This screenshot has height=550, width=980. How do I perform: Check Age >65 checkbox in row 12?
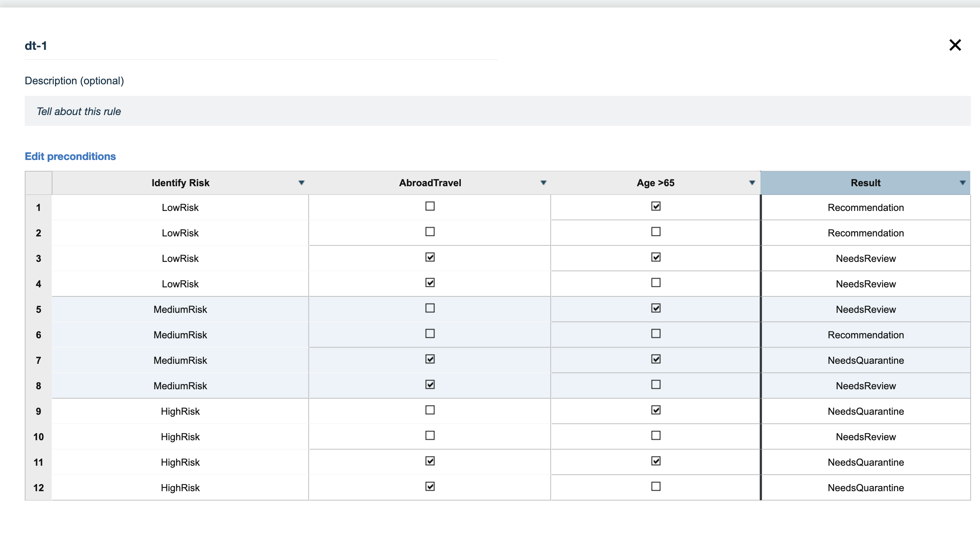coord(656,486)
